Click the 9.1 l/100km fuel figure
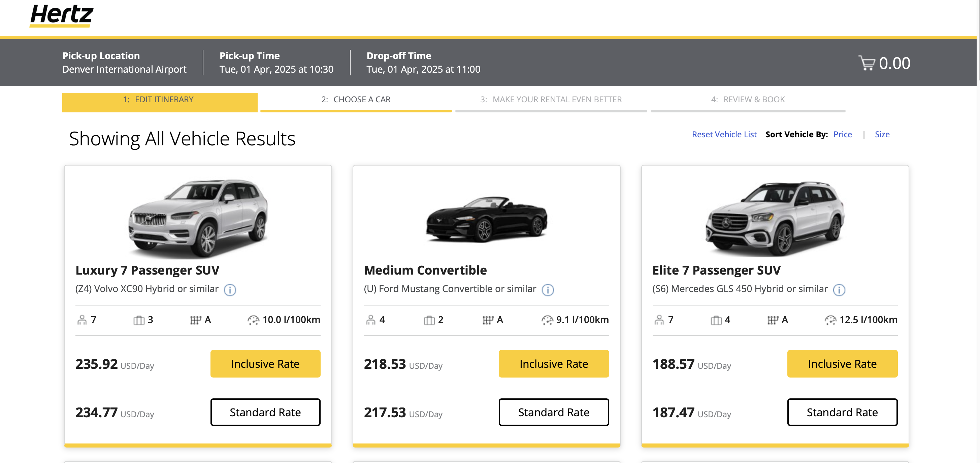The height and width of the screenshot is (463, 980). pyautogui.click(x=583, y=320)
